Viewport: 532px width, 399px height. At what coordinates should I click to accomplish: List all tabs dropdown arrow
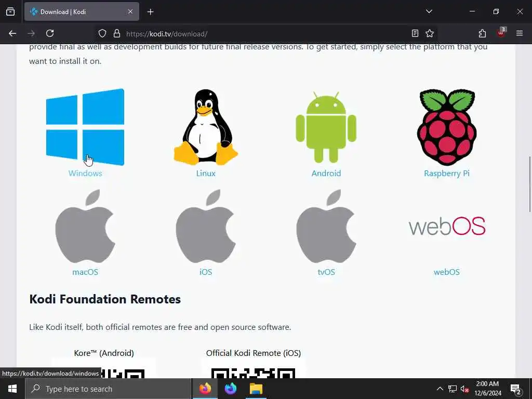[429, 11]
